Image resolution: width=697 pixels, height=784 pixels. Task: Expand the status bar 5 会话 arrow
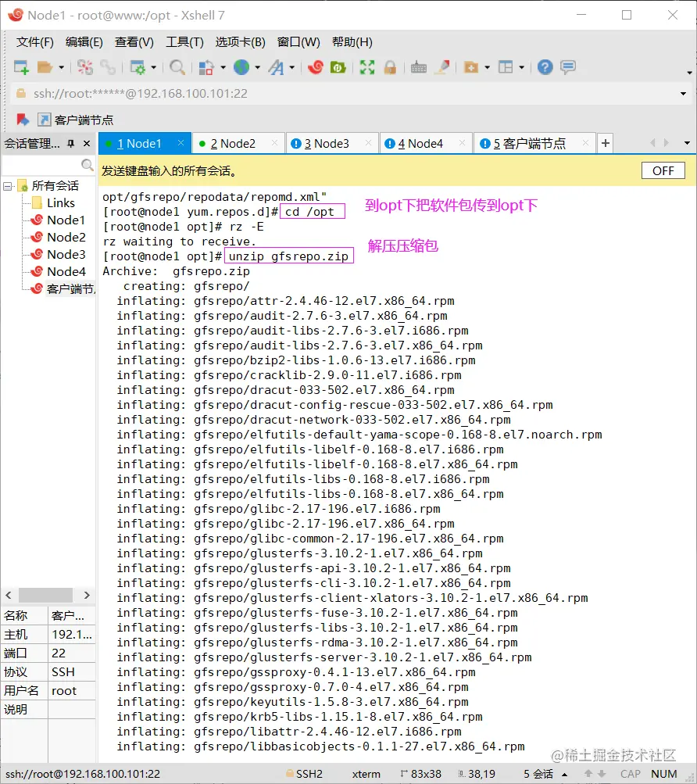coord(564,775)
